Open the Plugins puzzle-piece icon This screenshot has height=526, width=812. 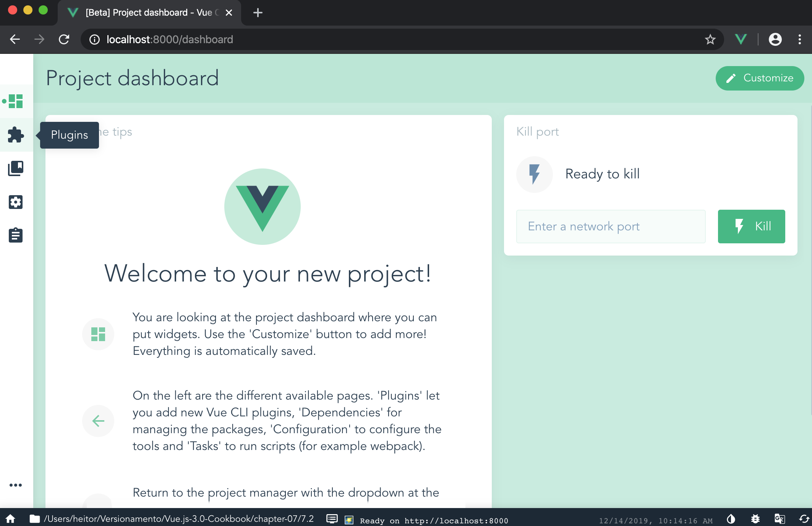[x=16, y=135]
